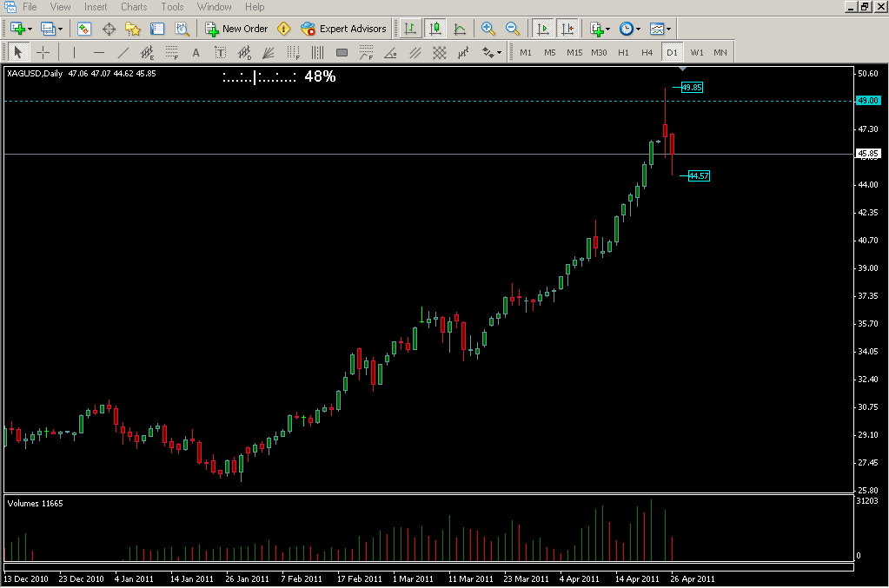
Task: Open the File menu
Action: click(x=30, y=7)
